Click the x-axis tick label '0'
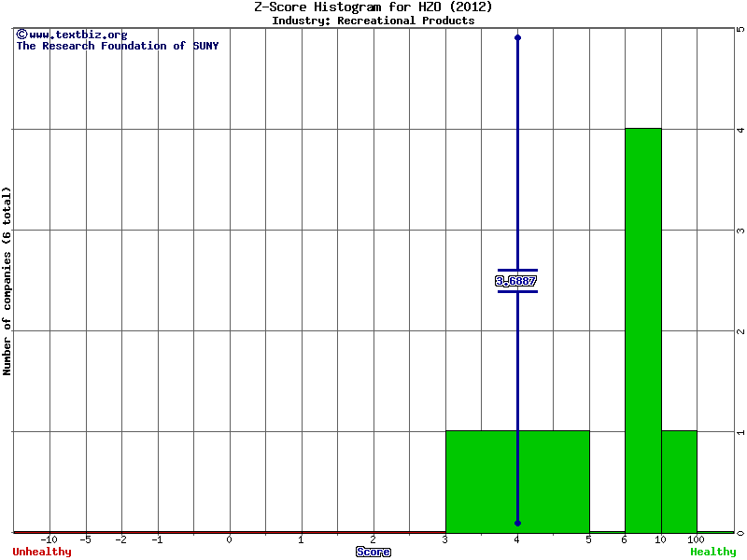747x560 pixels. (x=229, y=540)
